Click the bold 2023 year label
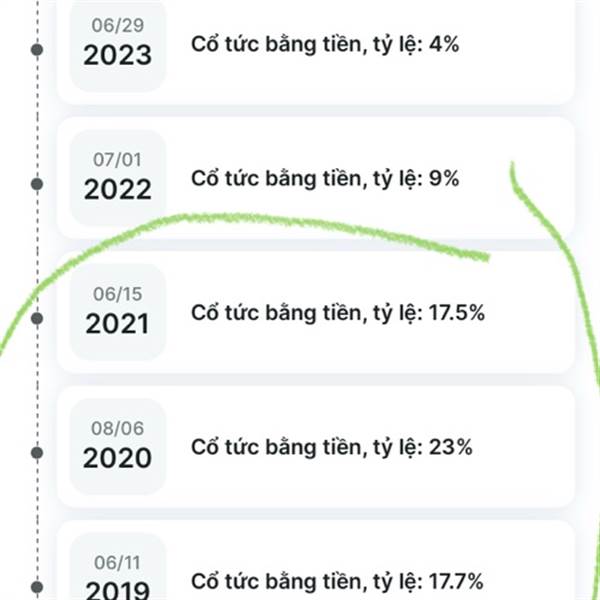 (117, 55)
